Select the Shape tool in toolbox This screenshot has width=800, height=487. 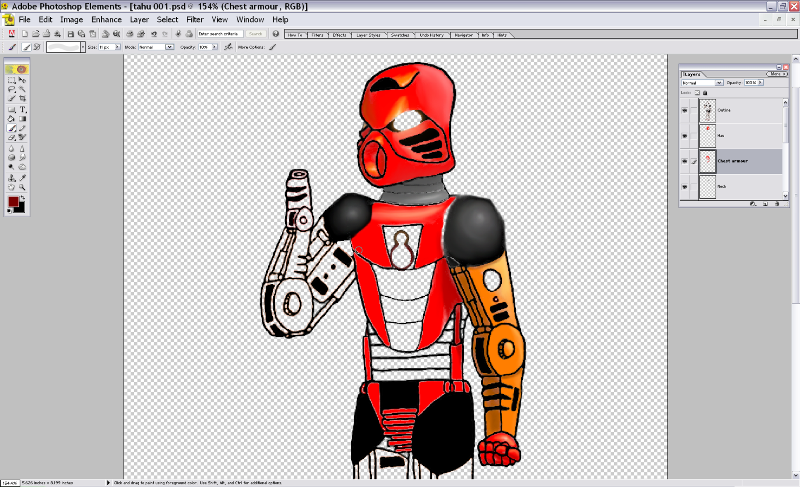point(11,110)
